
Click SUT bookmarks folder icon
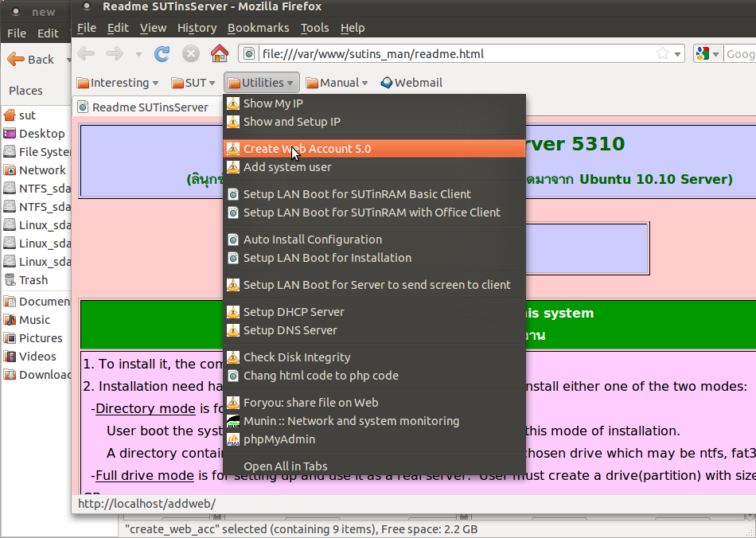tap(178, 83)
